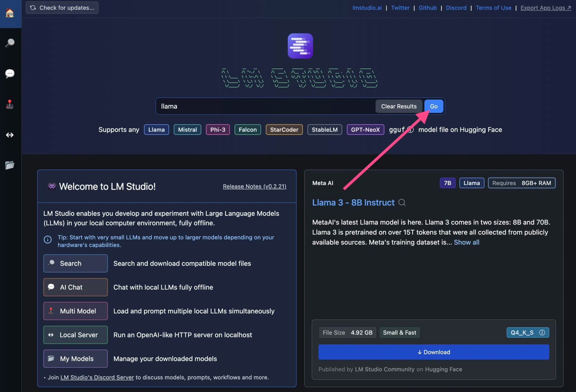Open the Search panel from the sidebar
This screenshot has height=392, width=576.
pyautogui.click(x=10, y=43)
